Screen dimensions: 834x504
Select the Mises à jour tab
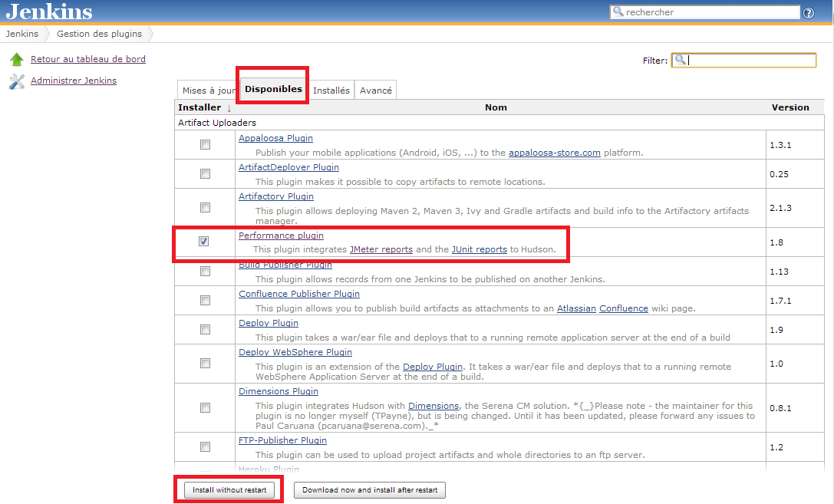[208, 90]
